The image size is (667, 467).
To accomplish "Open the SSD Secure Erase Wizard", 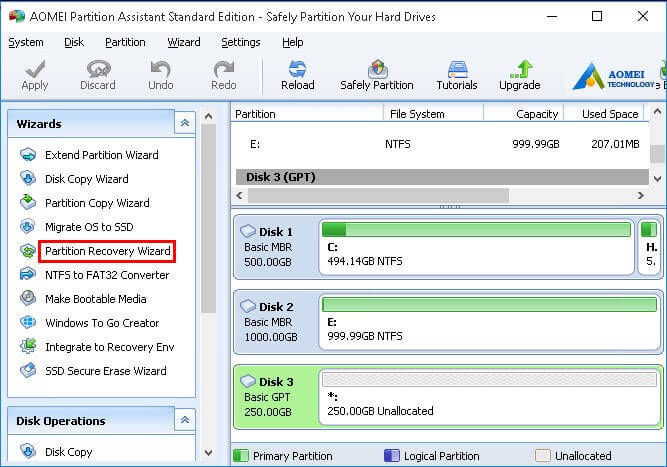I will [105, 371].
